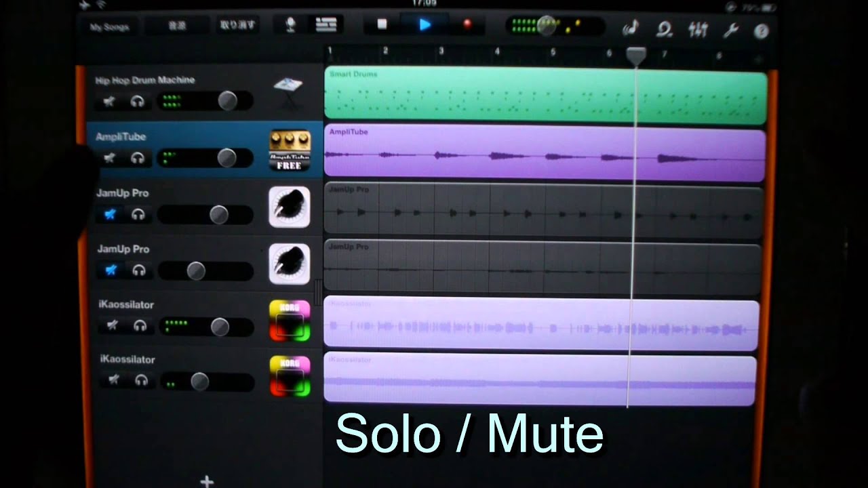Mute the second iKaossilator track
Image resolution: width=868 pixels, height=488 pixels.
point(113,380)
